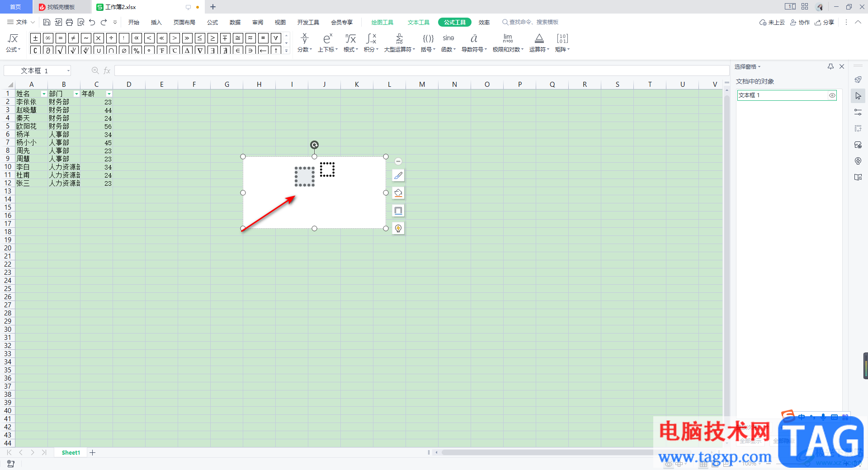Open the 开始 ribbon tab
Screen dimensions: 868x470
(x=134, y=22)
